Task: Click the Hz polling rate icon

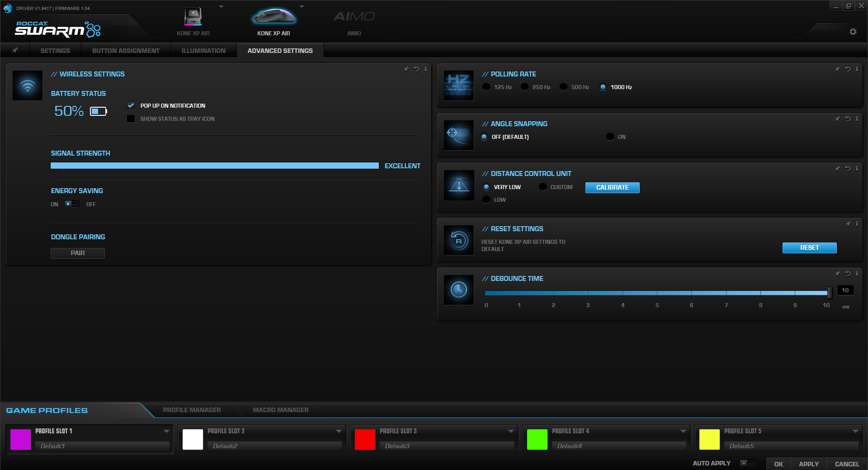Action: pyautogui.click(x=459, y=85)
